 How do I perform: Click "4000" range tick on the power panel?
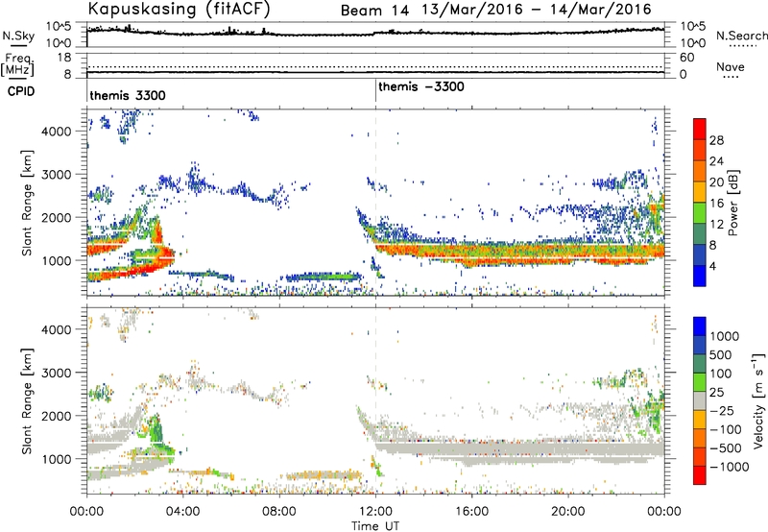pyautogui.click(x=57, y=132)
